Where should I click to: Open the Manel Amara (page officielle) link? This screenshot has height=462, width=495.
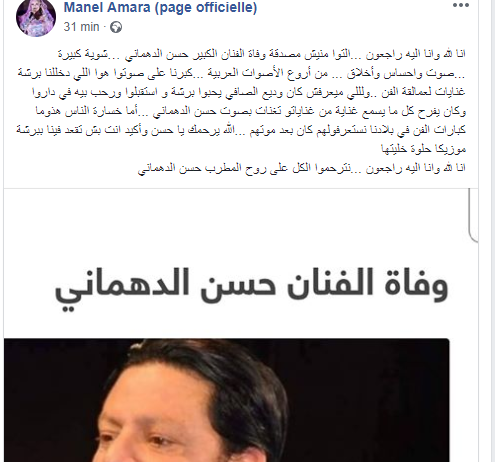pos(160,8)
